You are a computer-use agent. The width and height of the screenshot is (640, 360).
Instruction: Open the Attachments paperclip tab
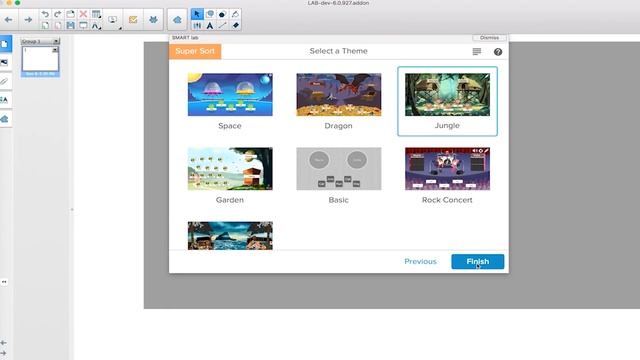[x=5, y=81]
